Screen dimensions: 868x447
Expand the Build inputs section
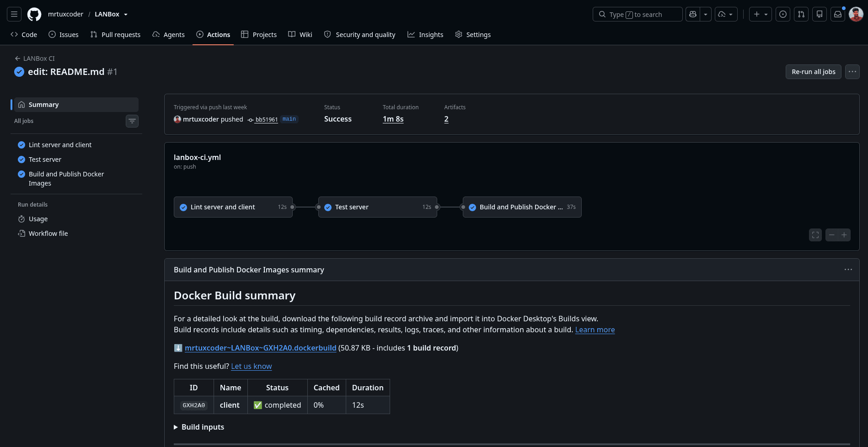[199, 427]
